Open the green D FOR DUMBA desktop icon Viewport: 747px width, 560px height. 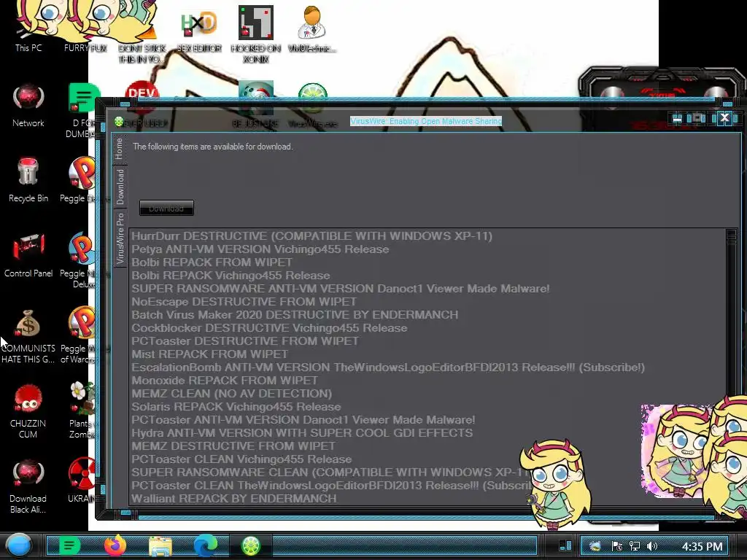[81, 111]
